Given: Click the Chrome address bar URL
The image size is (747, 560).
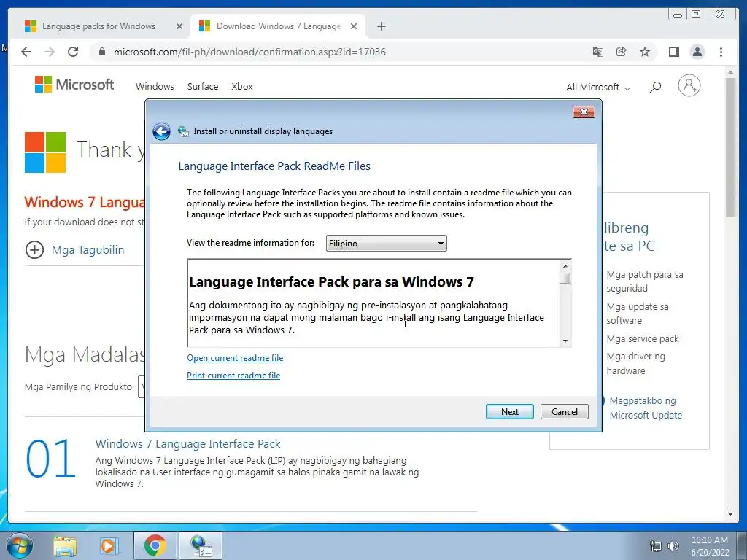Looking at the screenshot, I should pyautogui.click(x=249, y=52).
